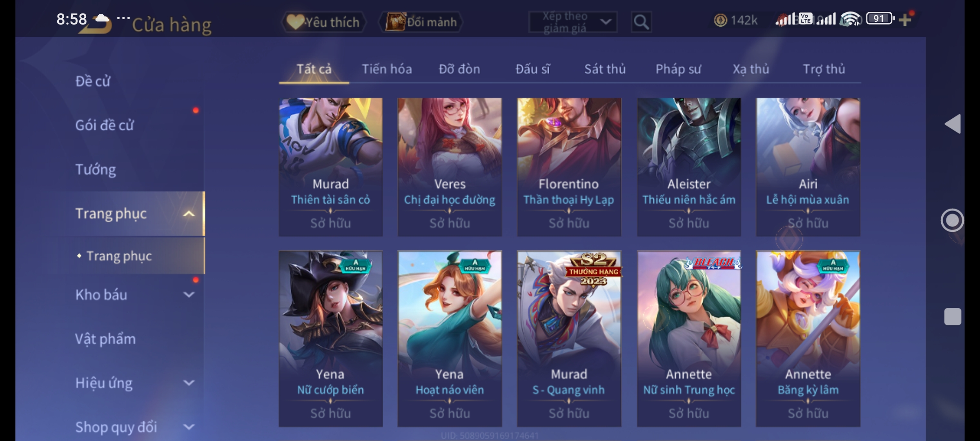Screen dimensions: 980x441
Task: Switch to the Pháp sư tab
Action: tap(678, 69)
